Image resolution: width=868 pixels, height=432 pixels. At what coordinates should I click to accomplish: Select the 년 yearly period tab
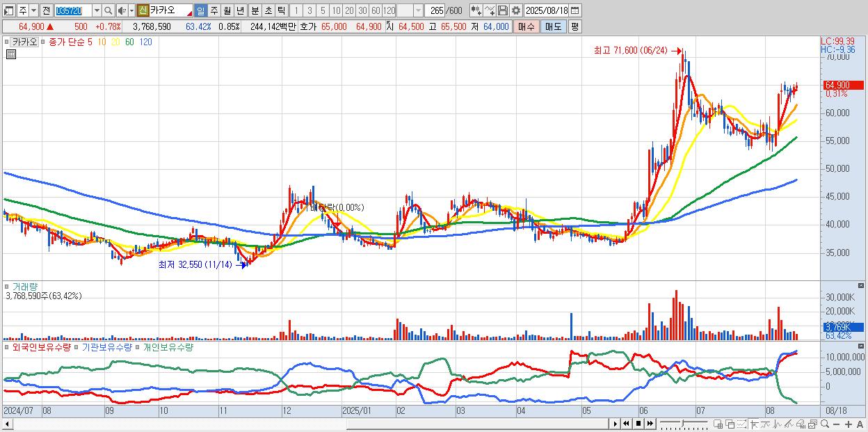coord(240,10)
